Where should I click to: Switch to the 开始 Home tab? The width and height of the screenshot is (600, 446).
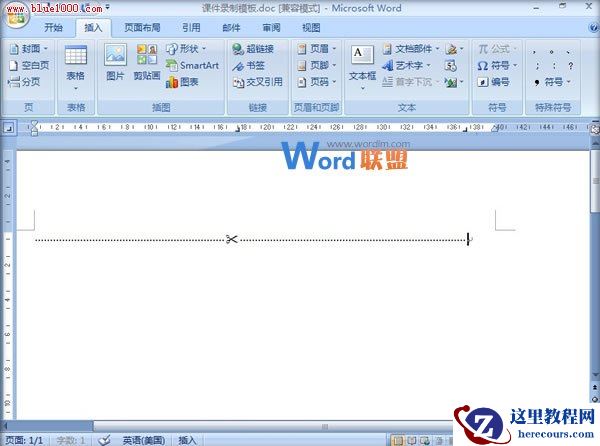click(x=53, y=28)
